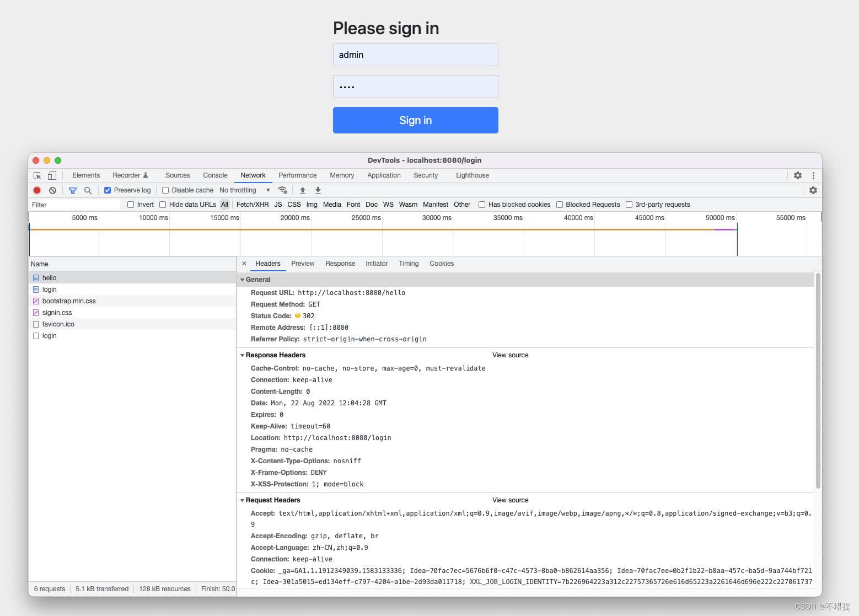Click the 25000 ms timeline marker
The height and width of the screenshot is (616, 859).
(x=366, y=218)
